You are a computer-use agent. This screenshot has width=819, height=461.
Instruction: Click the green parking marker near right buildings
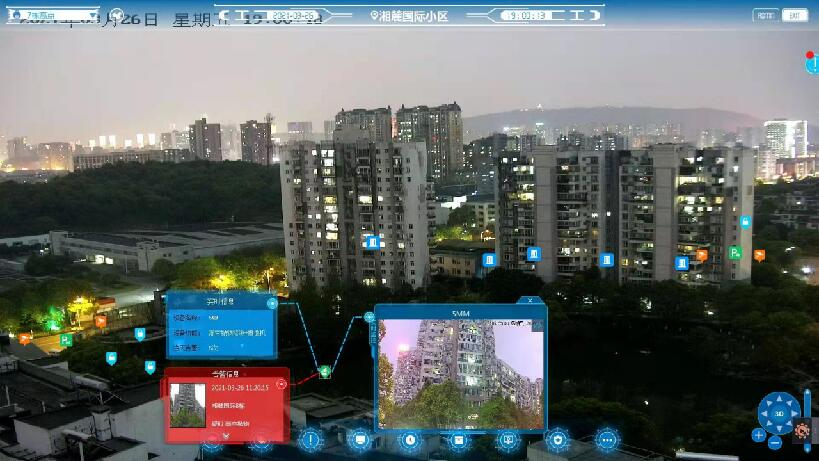[x=735, y=252]
